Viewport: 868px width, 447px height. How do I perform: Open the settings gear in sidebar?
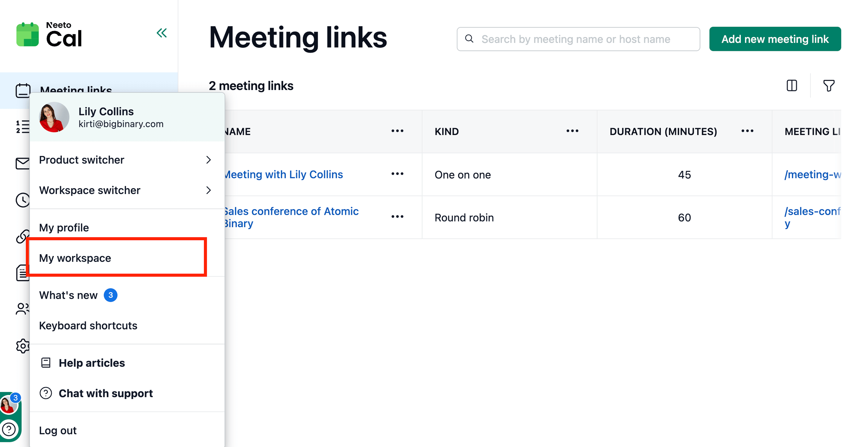(22, 346)
